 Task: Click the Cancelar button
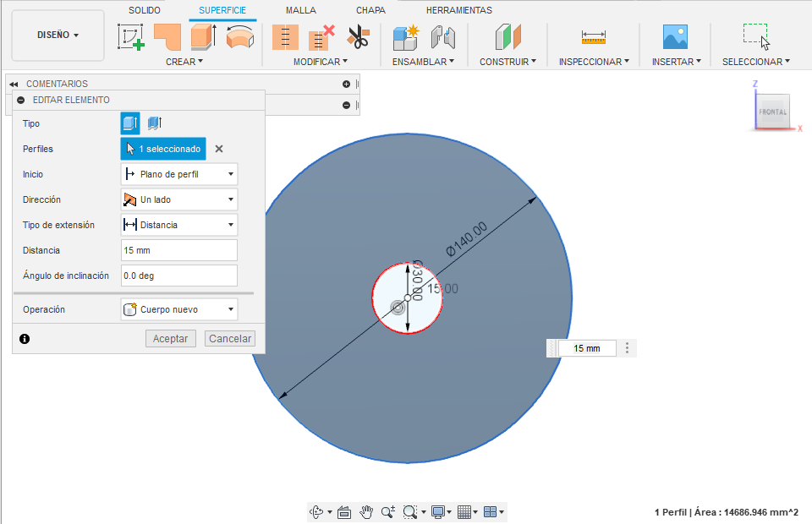point(230,338)
